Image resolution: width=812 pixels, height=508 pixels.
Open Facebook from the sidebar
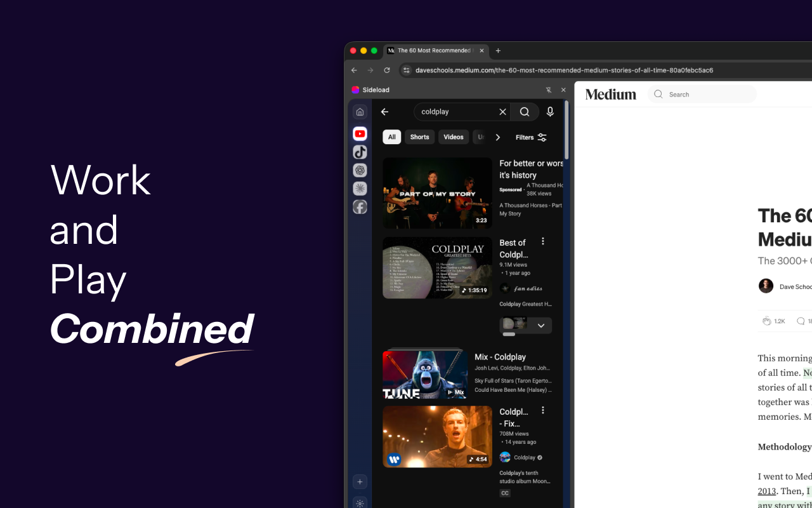(x=360, y=206)
